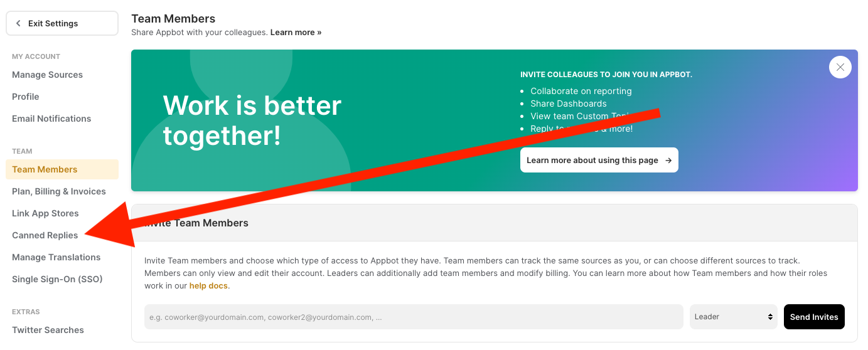Dismiss the banner with the X icon

[840, 67]
